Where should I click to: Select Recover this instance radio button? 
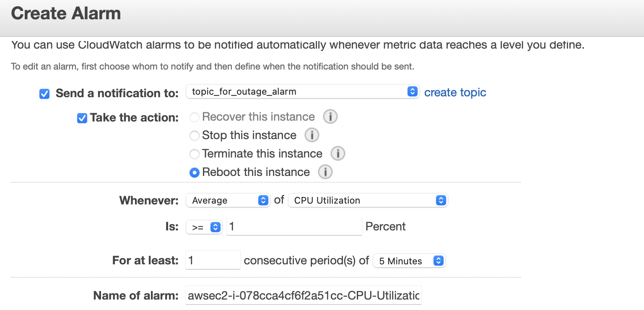point(194,117)
